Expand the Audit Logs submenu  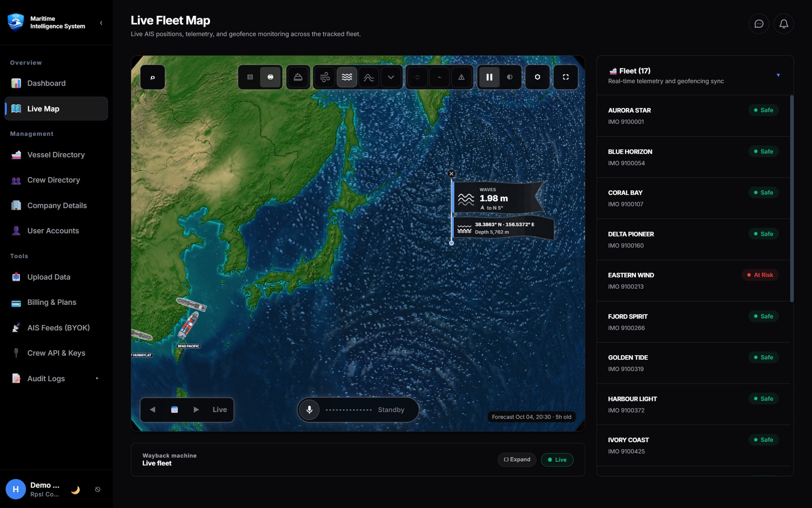tap(97, 378)
